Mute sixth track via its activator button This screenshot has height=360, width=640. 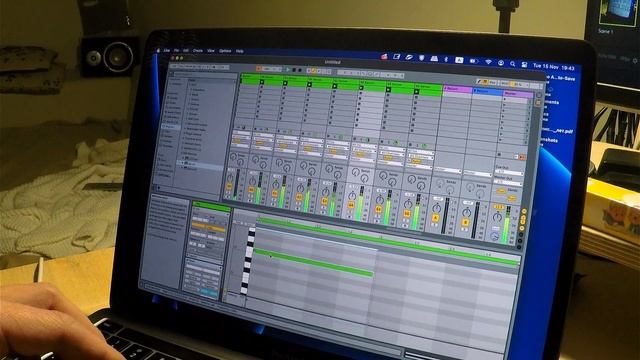point(351,205)
